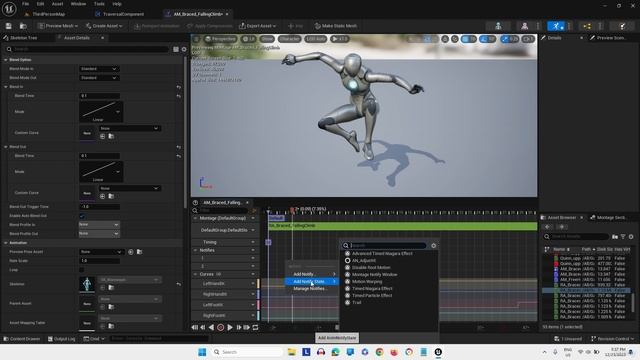640x360 pixels.
Task: Reset Skeleton value arrow
Action: (x=179, y=284)
